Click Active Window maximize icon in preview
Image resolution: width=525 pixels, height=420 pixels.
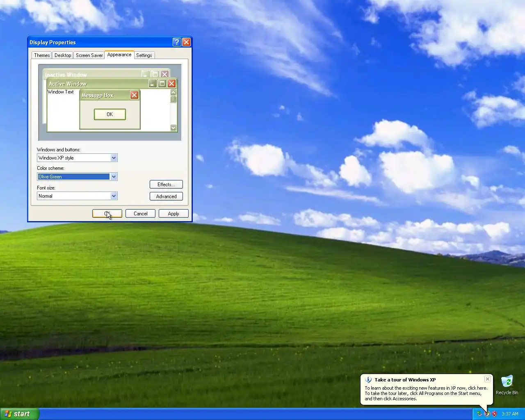click(x=162, y=84)
